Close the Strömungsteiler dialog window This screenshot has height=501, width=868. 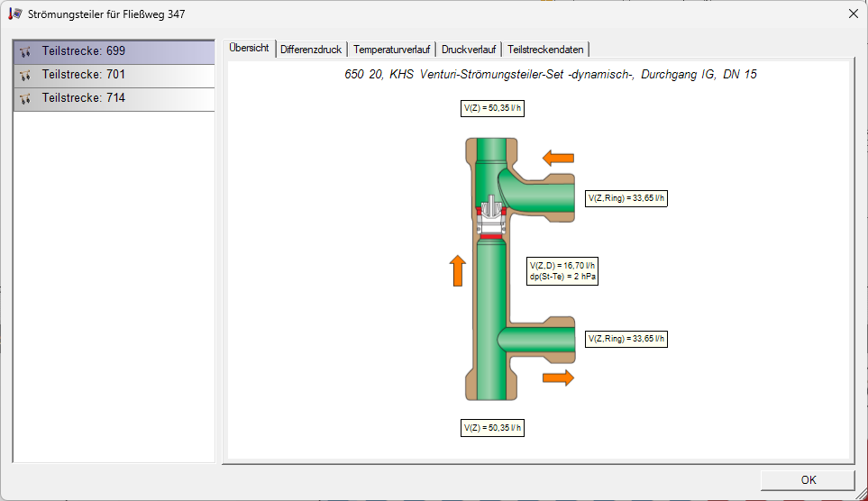tap(853, 14)
